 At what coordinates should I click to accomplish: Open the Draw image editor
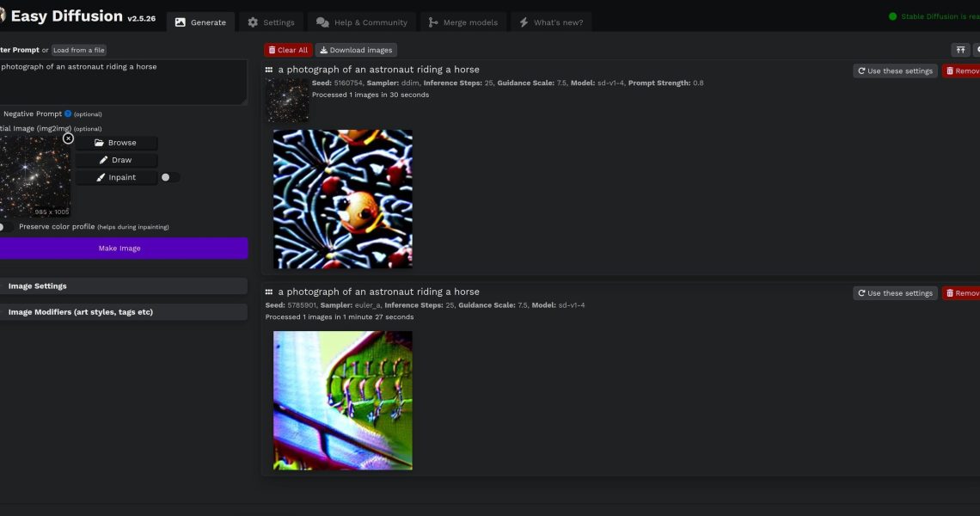[x=116, y=160]
